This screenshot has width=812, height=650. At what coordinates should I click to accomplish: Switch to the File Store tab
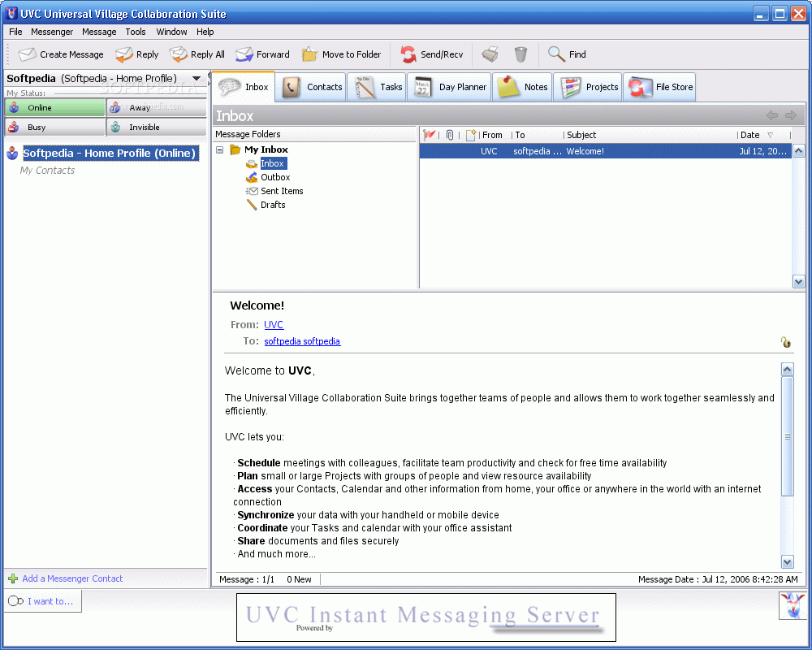(x=659, y=87)
